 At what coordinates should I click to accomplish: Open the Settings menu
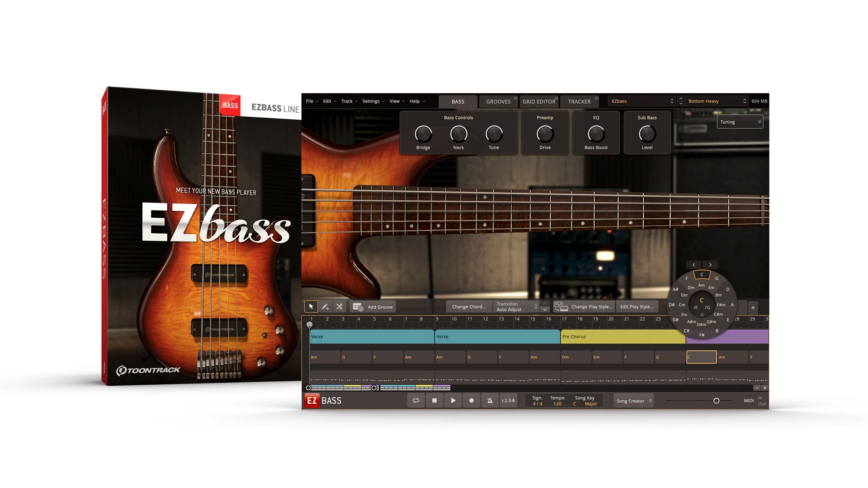371,101
